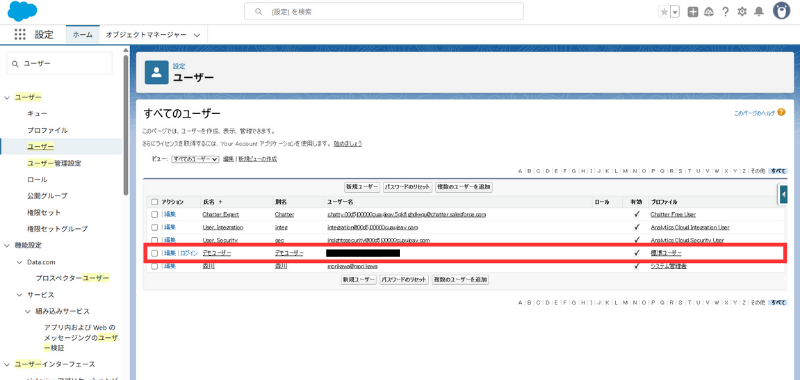Tick the checkbox for User, Integration
800x380 pixels.
pos(155,227)
